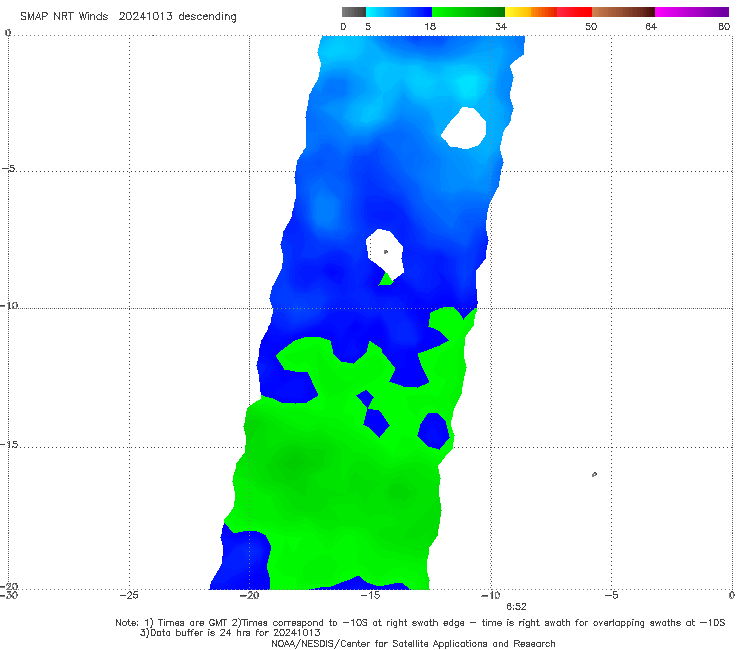The width and height of the screenshot is (740, 650).
Task: Select the title text "SMAP NRT Winds"
Action: 64,16
